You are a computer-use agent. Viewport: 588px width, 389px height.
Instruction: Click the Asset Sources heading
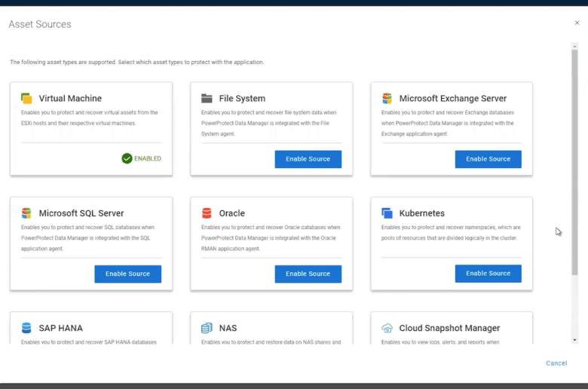(x=40, y=24)
